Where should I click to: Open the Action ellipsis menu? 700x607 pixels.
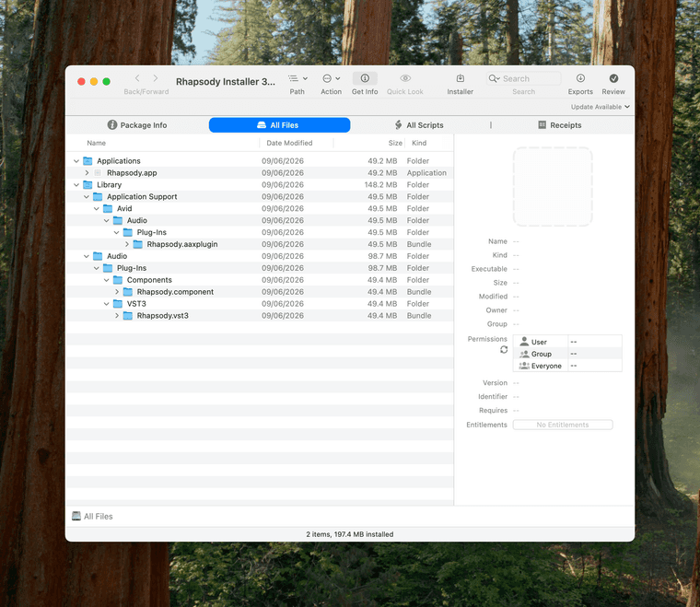tap(331, 78)
